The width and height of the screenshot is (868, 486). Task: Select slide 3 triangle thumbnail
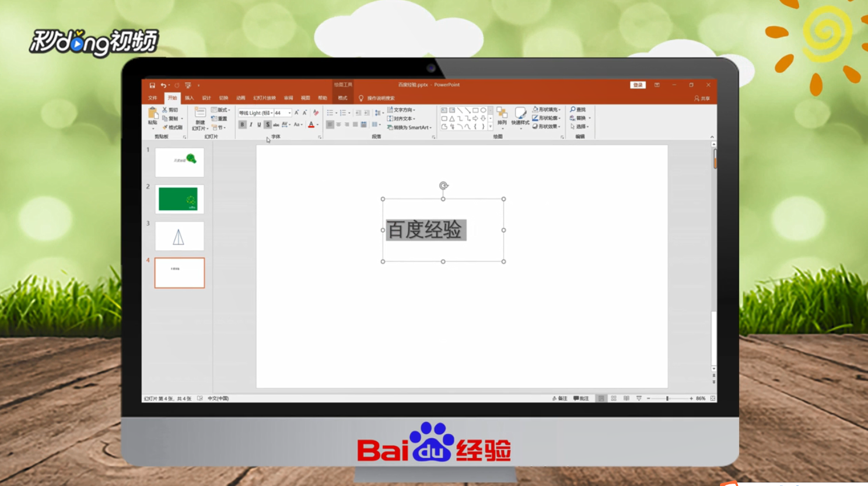click(179, 236)
